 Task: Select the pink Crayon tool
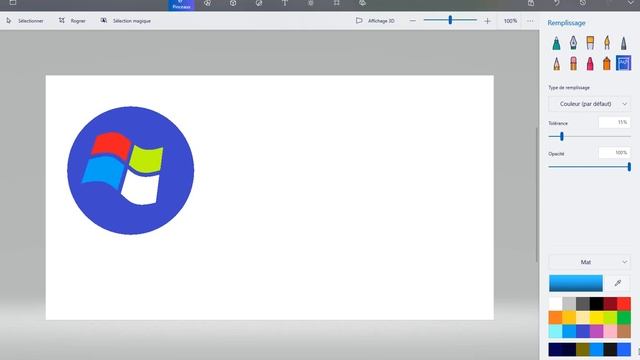pos(590,64)
